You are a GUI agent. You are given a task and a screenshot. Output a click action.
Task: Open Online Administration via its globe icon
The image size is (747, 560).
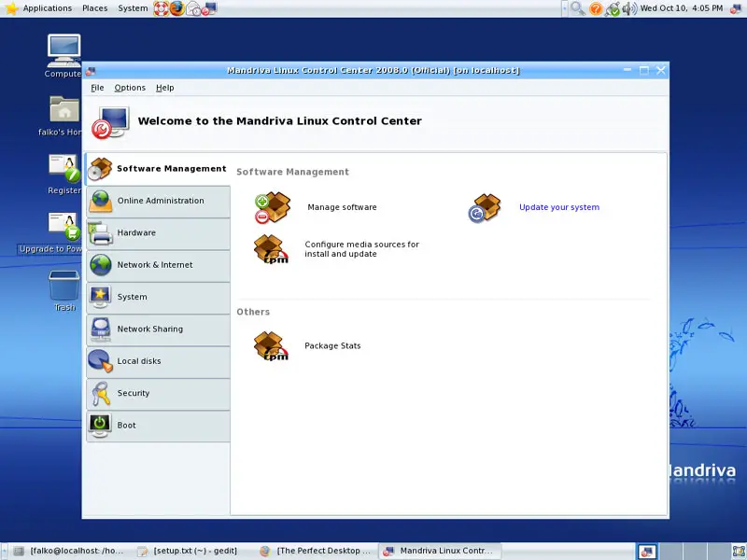point(101,201)
